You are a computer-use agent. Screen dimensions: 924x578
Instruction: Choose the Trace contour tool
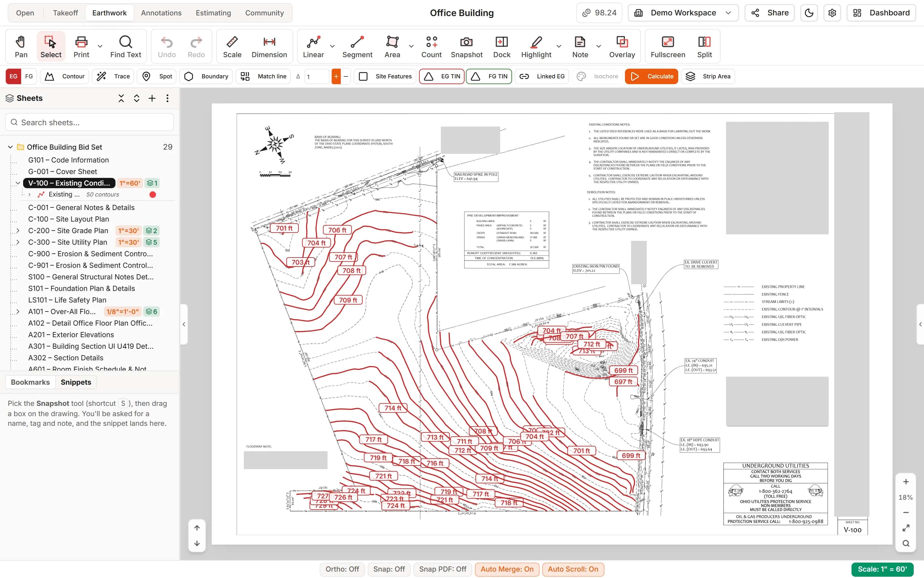tap(113, 76)
